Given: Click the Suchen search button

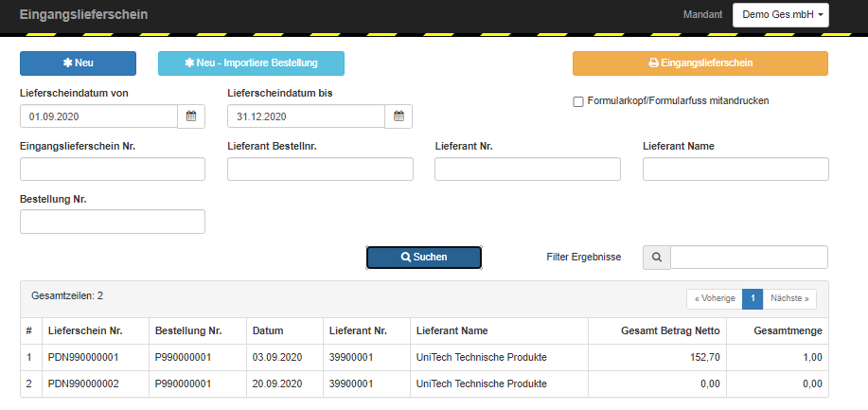Looking at the screenshot, I should 424,258.
